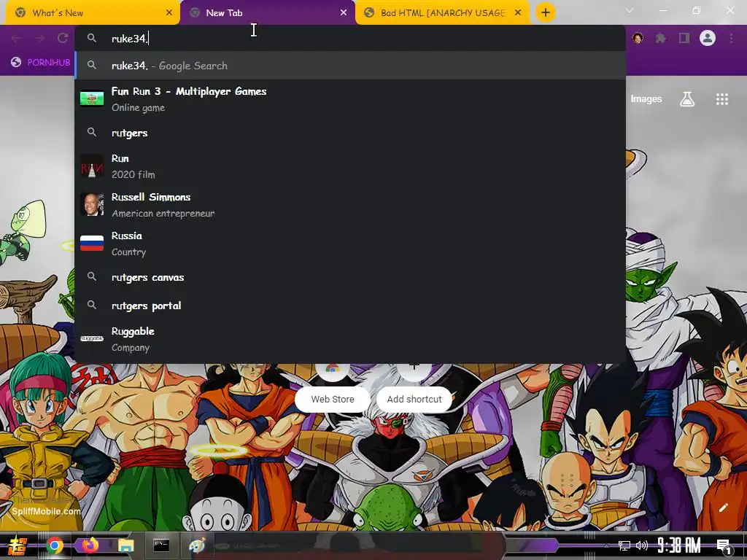Click the Add shortcut button

tap(414, 399)
